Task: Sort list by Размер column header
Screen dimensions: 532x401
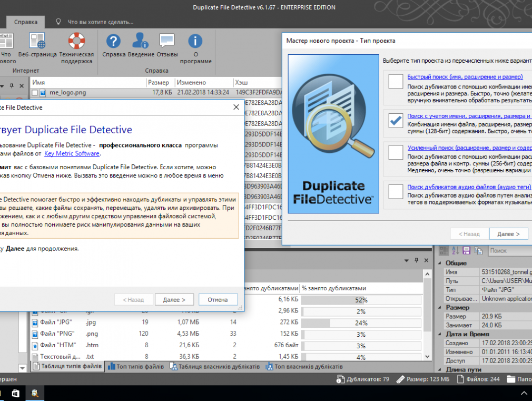Action: click(161, 83)
